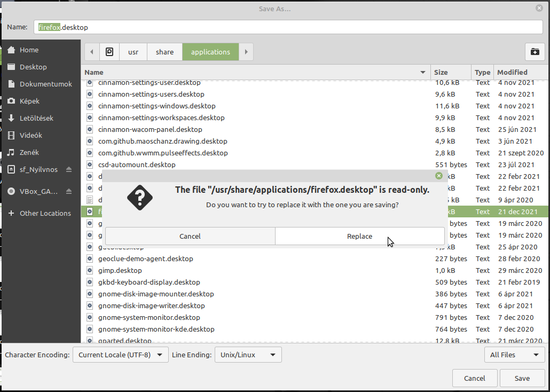Image resolution: width=550 pixels, height=392 pixels.
Task: Sort by the Size column header
Action: click(451, 72)
